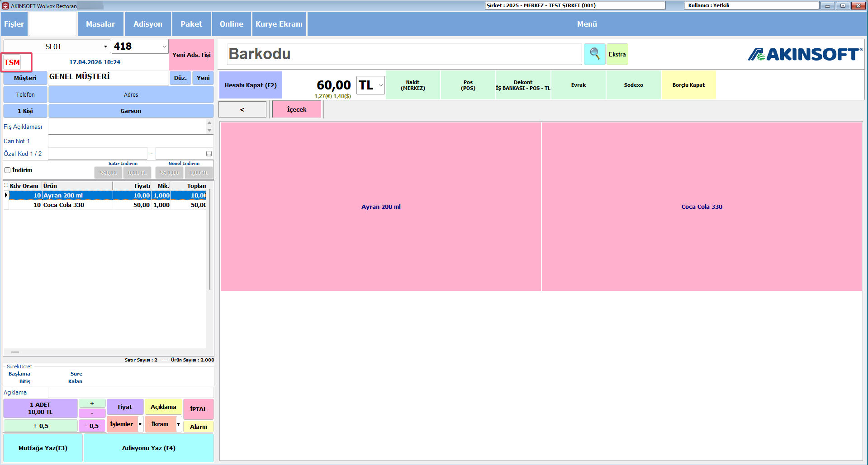868x465 pixels.
Task: Click the 1 Kişi button
Action: [x=25, y=111]
